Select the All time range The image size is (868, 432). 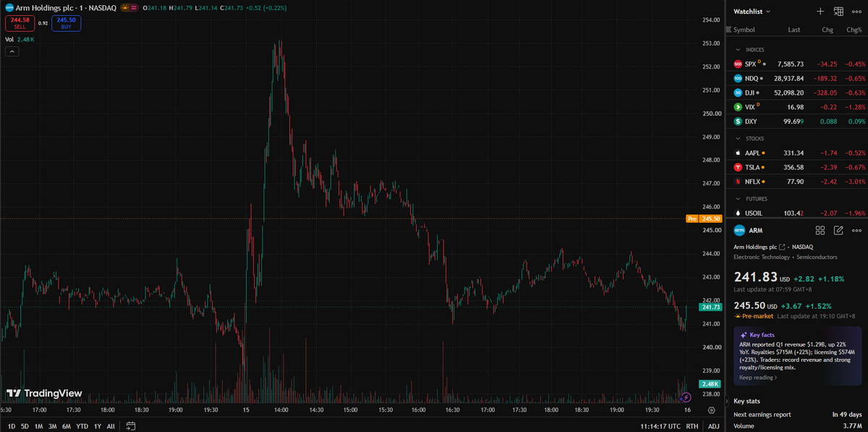[x=111, y=426]
